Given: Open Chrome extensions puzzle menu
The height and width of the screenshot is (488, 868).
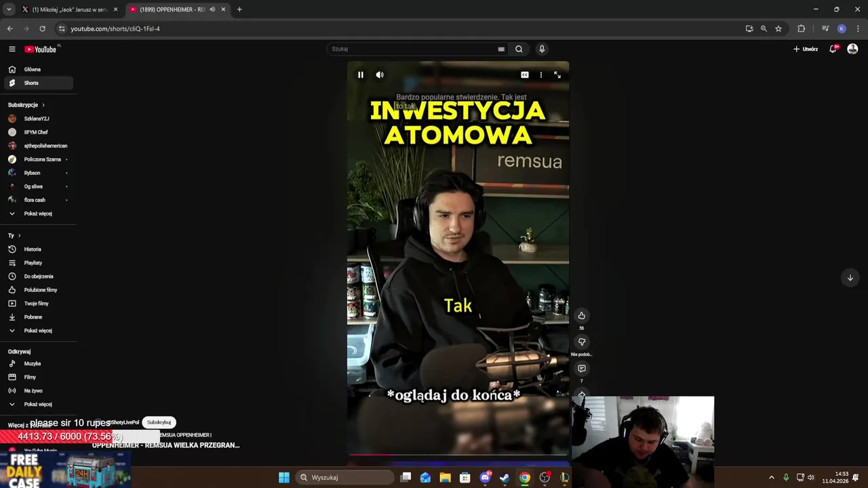Looking at the screenshot, I should (x=802, y=28).
